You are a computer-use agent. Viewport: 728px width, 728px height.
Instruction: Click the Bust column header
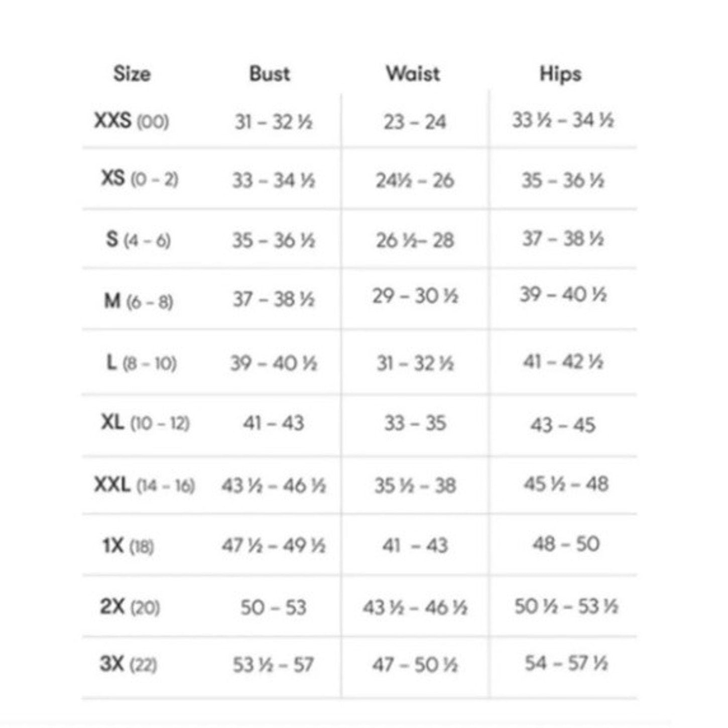tap(270, 74)
